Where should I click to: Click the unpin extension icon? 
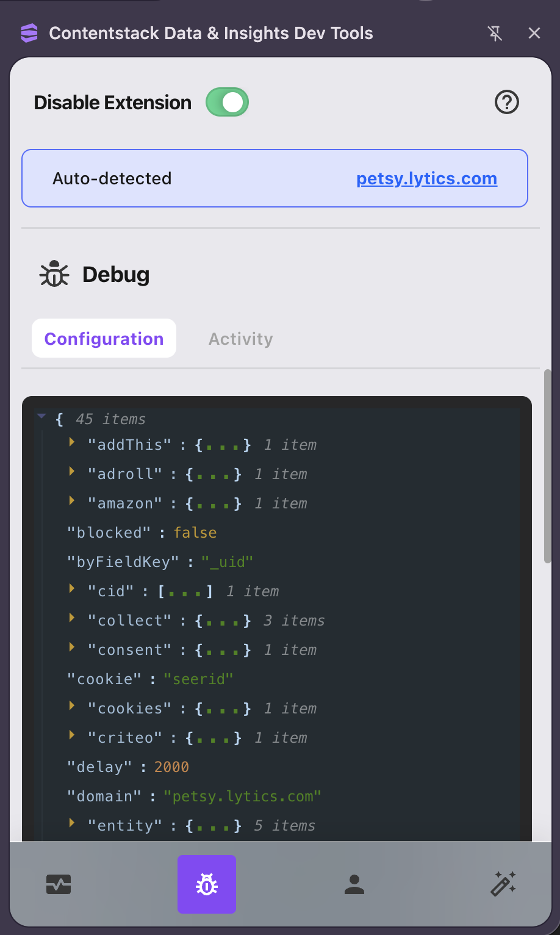tap(495, 34)
